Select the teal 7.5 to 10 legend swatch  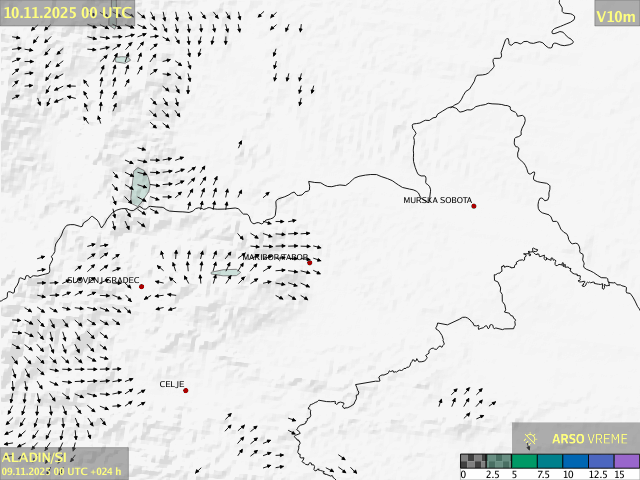coord(550,461)
